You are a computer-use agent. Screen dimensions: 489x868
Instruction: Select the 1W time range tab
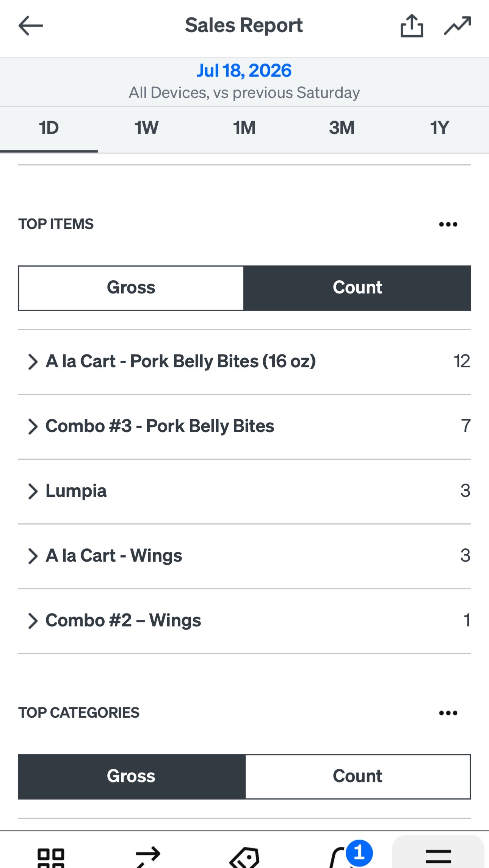click(x=146, y=128)
